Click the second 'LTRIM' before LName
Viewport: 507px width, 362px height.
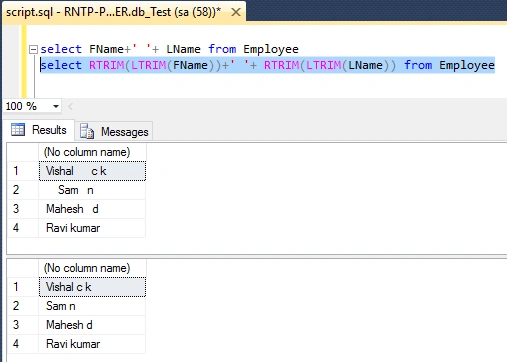pyautogui.click(x=323, y=65)
